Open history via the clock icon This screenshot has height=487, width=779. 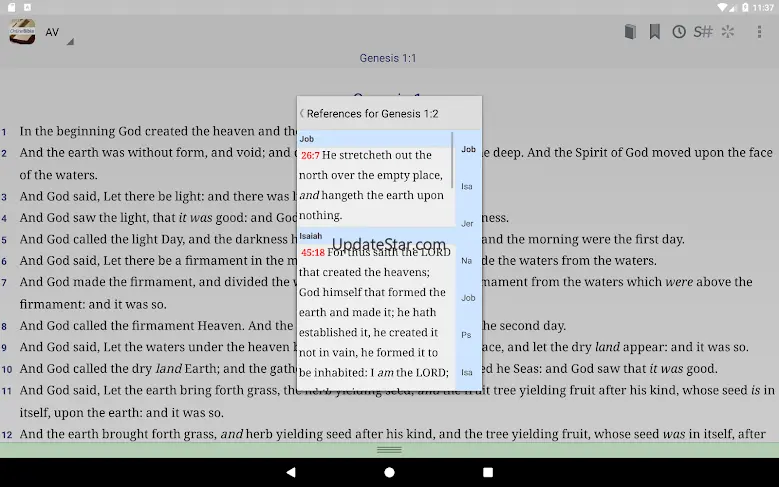(x=679, y=32)
